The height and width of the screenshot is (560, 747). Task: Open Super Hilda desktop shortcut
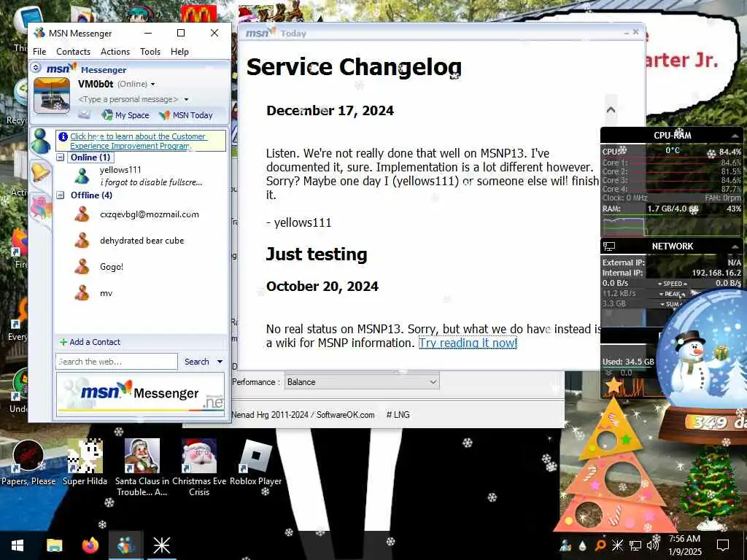point(85,462)
